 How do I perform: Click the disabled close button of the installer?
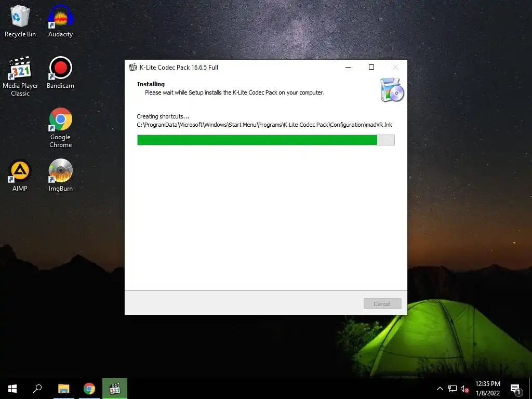tap(395, 67)
